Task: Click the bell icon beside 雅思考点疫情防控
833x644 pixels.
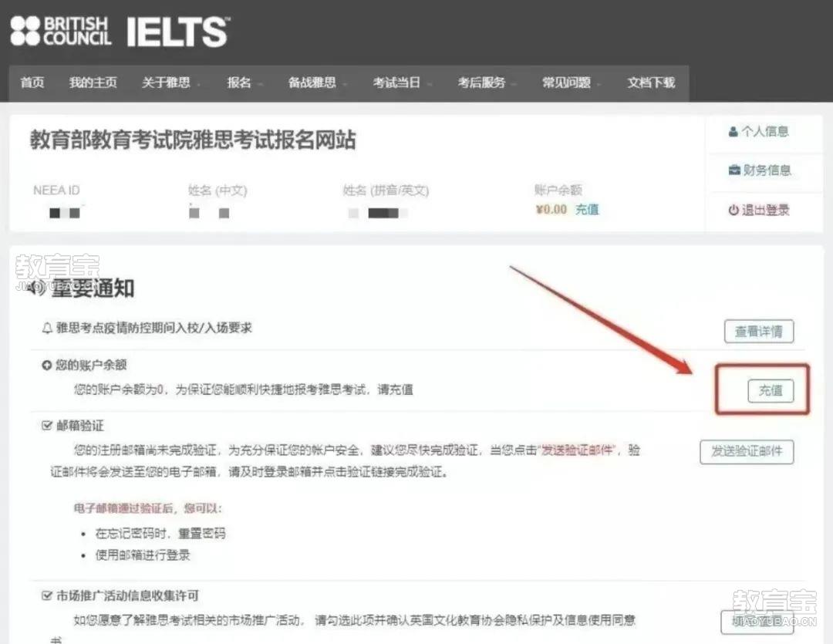Action: 47,328
